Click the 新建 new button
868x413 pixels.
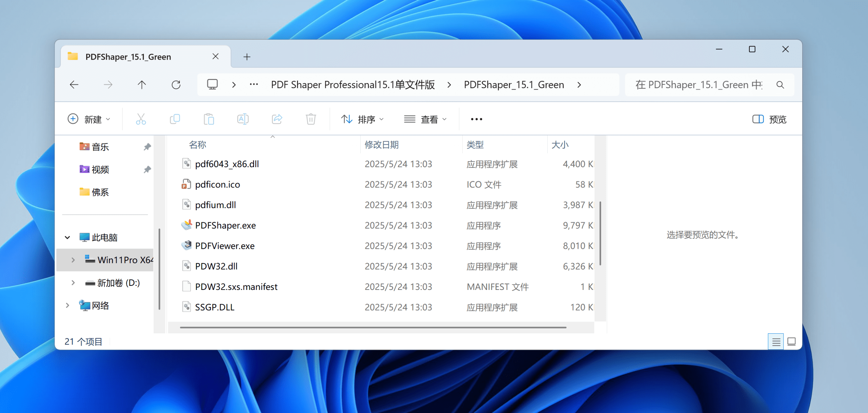[89, 119]
